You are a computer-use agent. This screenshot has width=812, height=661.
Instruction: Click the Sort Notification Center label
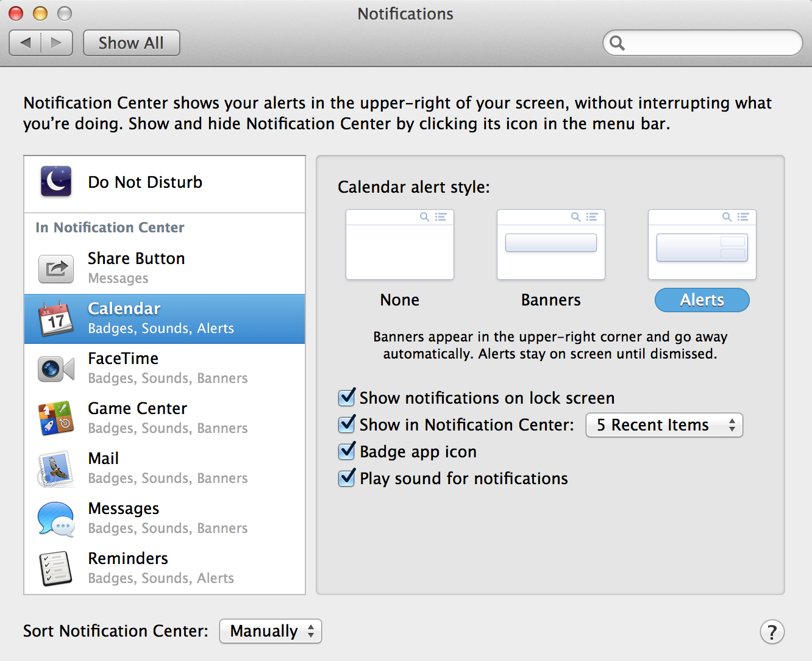[116, 631]
